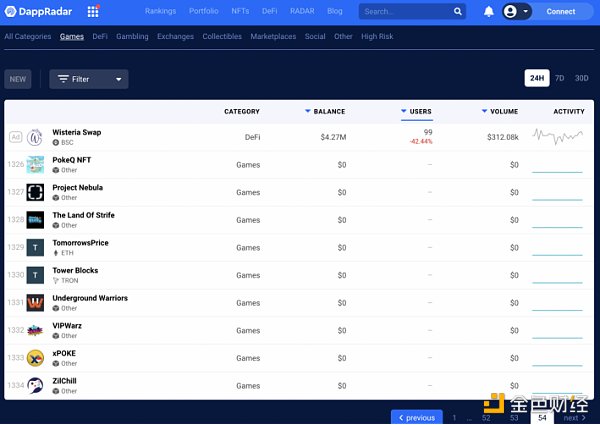Click the $312.08k volume value
The width and height of the screenshot is (600, 425).
tap(502, 137)
